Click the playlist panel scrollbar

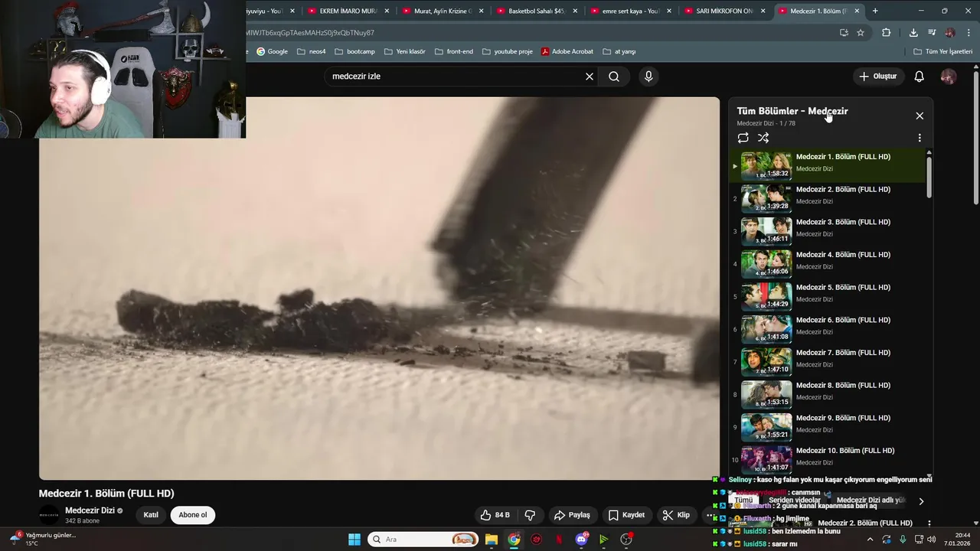coord(929,178)
